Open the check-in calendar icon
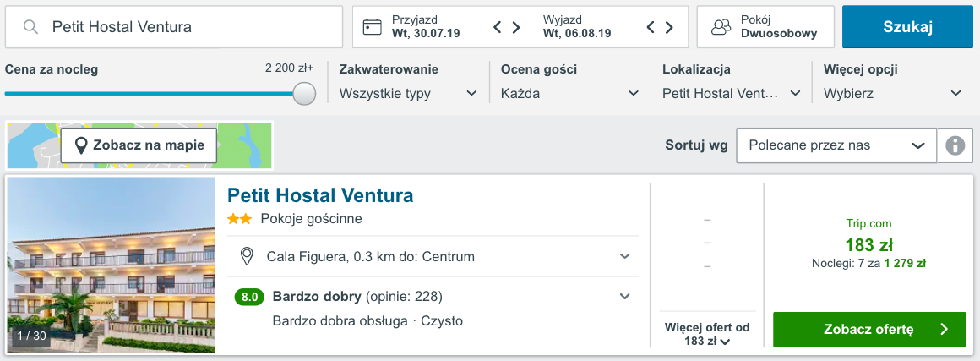980x361 pixels. tap(373, 27)
